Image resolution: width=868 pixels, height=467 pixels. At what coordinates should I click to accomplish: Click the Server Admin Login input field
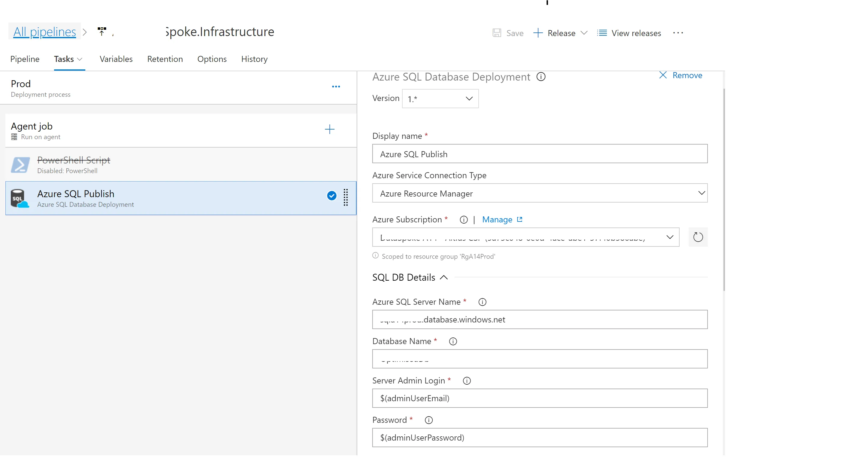(540, 398)
